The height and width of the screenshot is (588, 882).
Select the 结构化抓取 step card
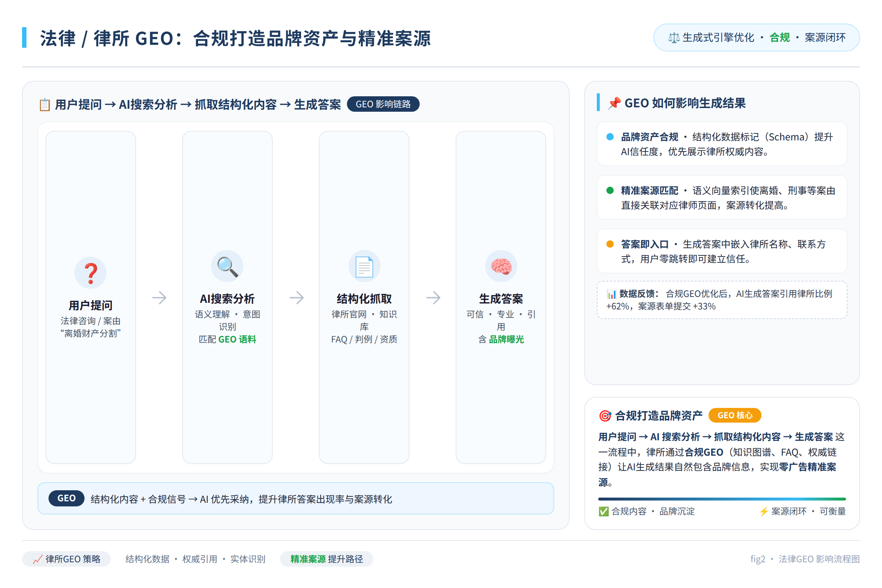pyautogui.click(x=364, y=297)
